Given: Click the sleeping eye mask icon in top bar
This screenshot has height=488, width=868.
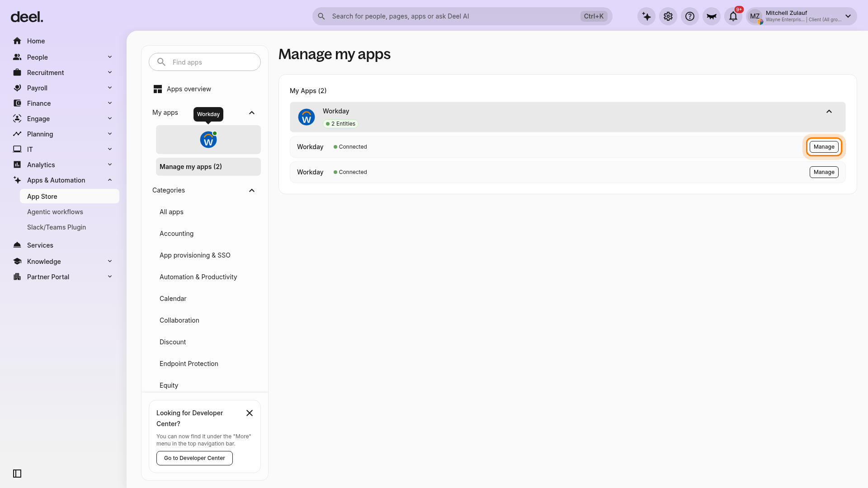Looking at the screenshot, I should pos(712,16).
